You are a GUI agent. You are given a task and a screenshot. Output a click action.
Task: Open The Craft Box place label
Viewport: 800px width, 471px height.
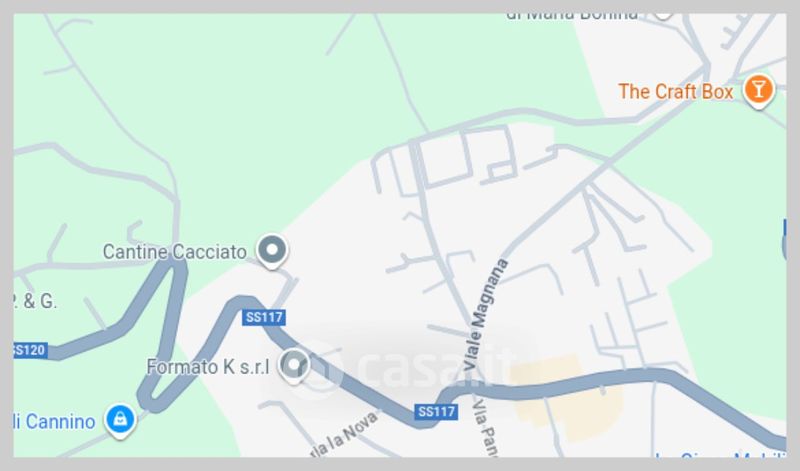click(x=676, y=92)
